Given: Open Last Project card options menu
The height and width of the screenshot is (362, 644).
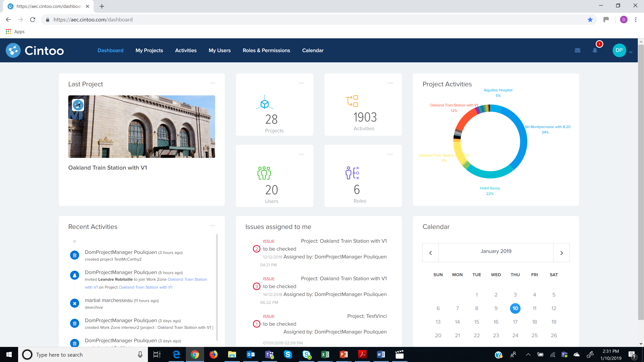Looking at the screenshot, I should point(212,83).
